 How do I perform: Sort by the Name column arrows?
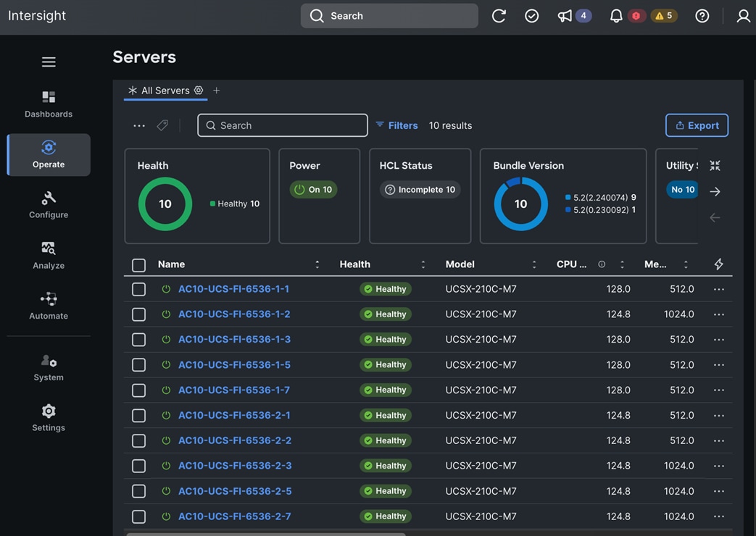point(317,264)
